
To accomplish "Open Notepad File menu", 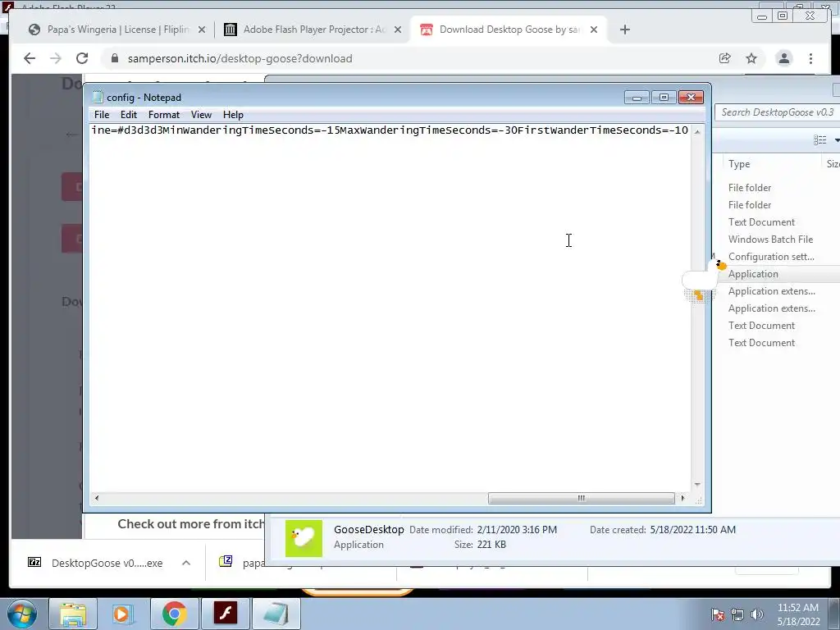I will pyautogui.click(x=101, y=115).
